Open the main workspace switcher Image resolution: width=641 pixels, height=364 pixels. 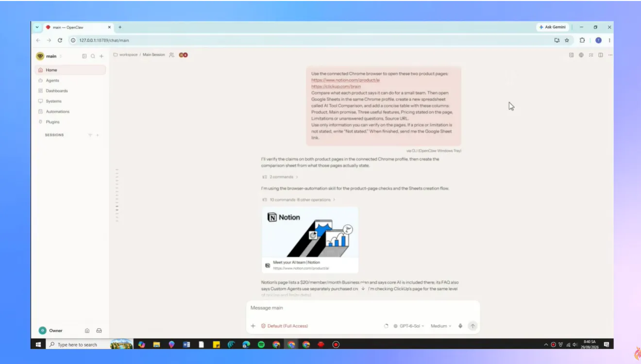[x=50, y=56]
